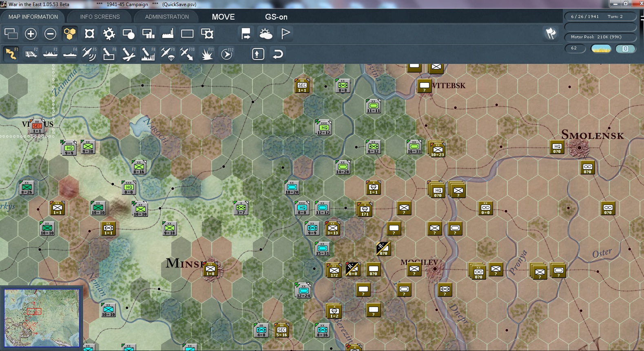Zoom out the map with minus icon
Image resolution: width=644 pixels, height=351 pixels.
[50, 33]
